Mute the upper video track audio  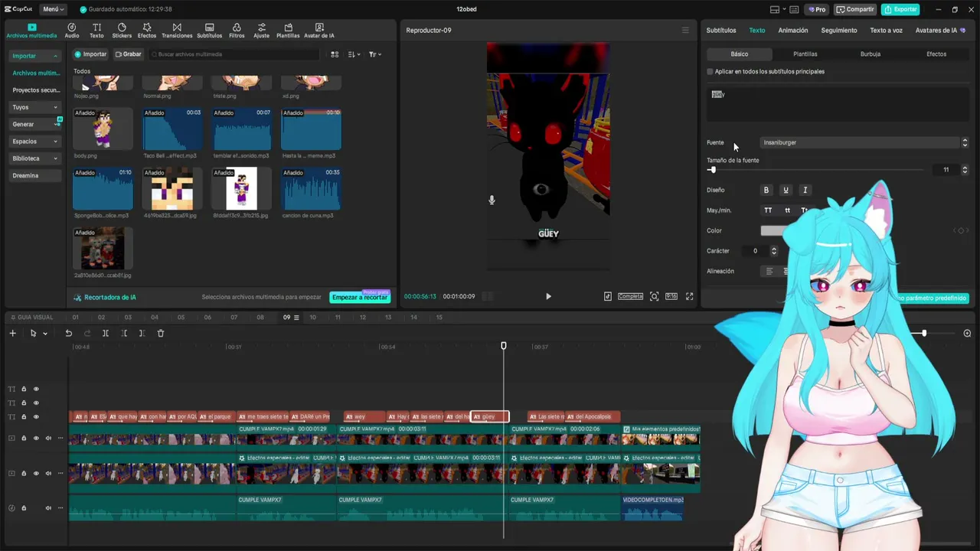[48, 439]
